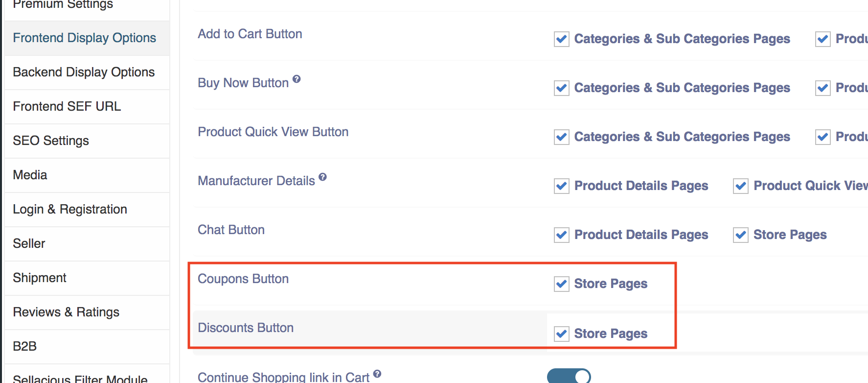Uncheck Categories checkbox for Product Quick View Button
This screenshot has width=868, height=383.
click(561, 137)
